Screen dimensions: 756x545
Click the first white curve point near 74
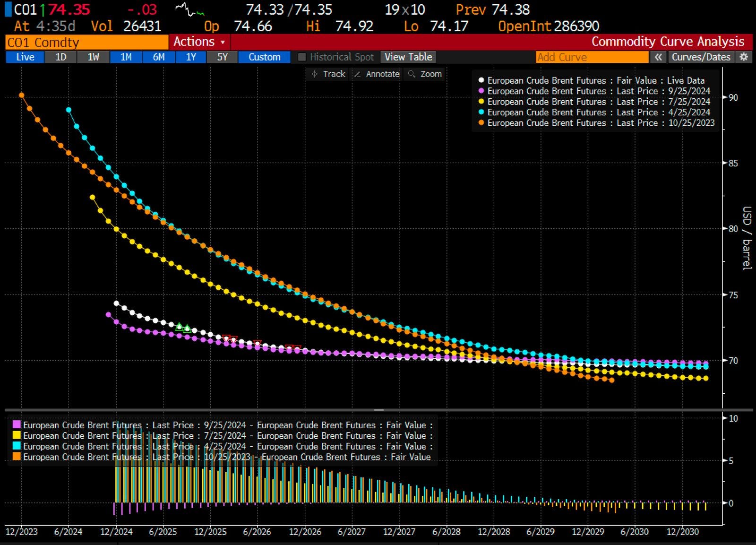coord(116,303)
